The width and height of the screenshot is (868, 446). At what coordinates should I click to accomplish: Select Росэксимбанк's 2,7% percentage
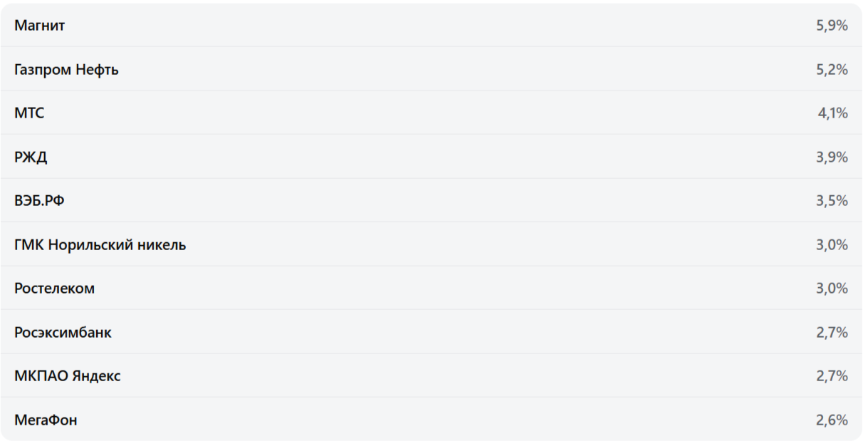click(832, 333)
